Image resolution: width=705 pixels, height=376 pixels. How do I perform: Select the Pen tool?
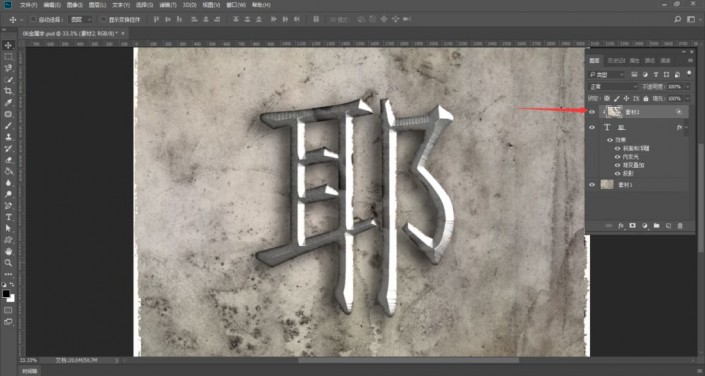pos(8,206)
